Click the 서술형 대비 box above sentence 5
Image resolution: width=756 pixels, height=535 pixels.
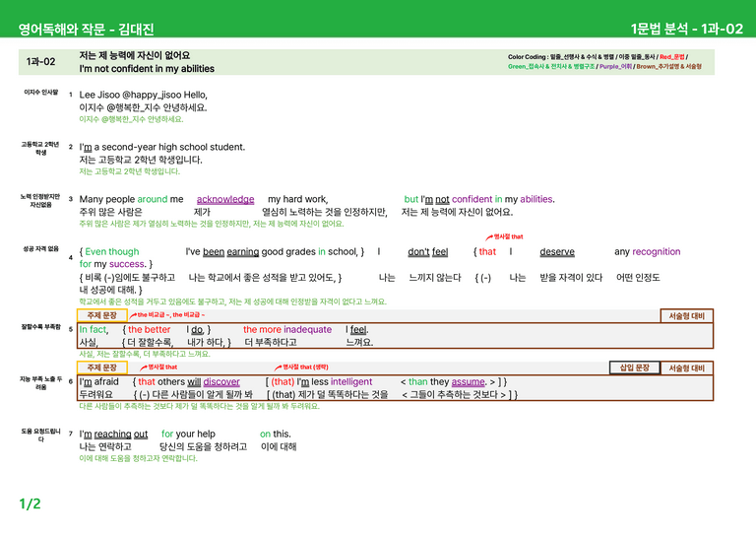pyautogui.click(x=686, y=316)
